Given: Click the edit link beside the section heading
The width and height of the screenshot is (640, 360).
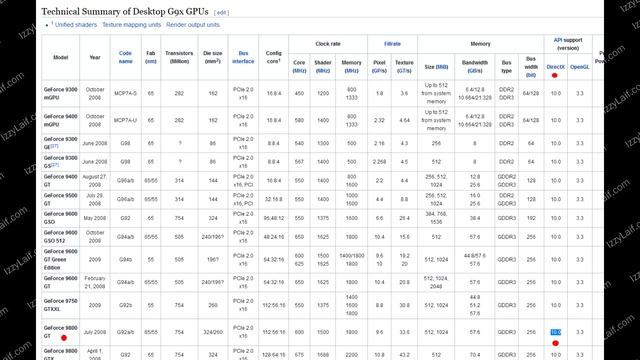Looking at the screenshot, I should [x=221, y=13].
